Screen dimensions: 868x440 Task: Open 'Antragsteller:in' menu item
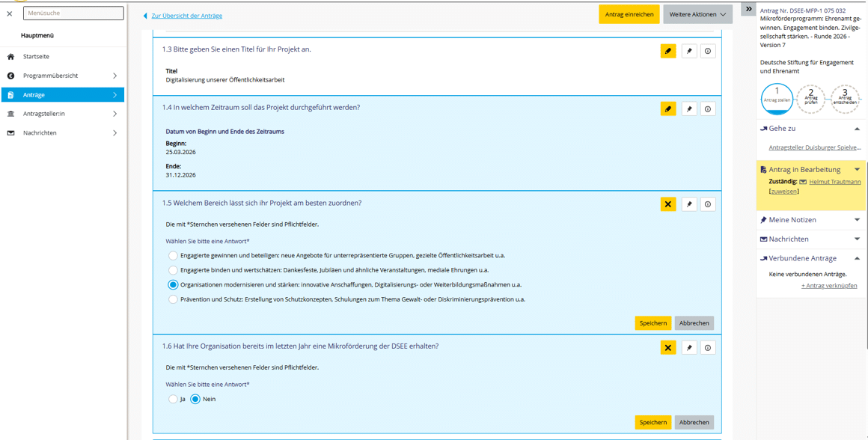point(63,114)
